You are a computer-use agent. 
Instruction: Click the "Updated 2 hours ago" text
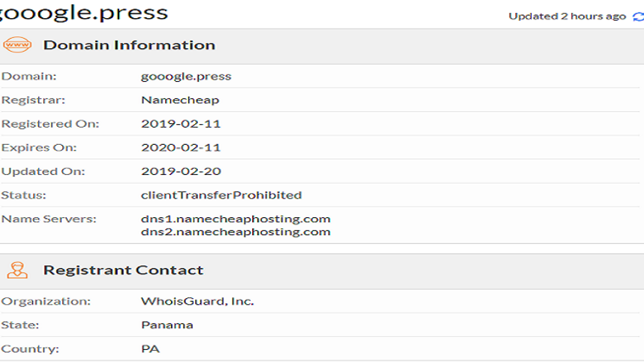point(567,16)
